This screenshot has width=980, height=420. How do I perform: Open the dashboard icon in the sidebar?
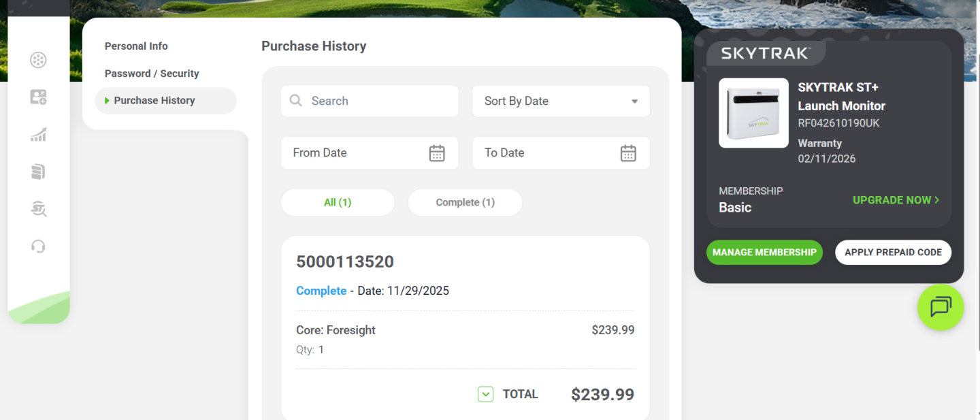click(x=38, y=60)
